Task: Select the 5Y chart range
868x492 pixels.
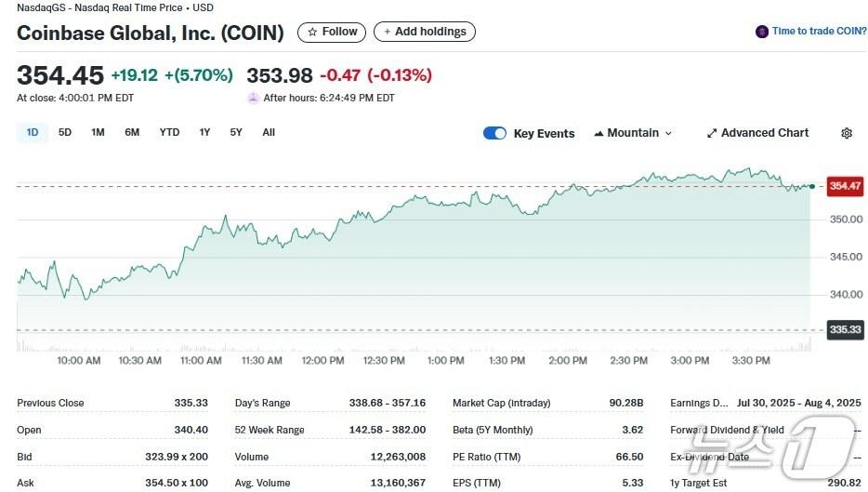Action: point(236,132)
